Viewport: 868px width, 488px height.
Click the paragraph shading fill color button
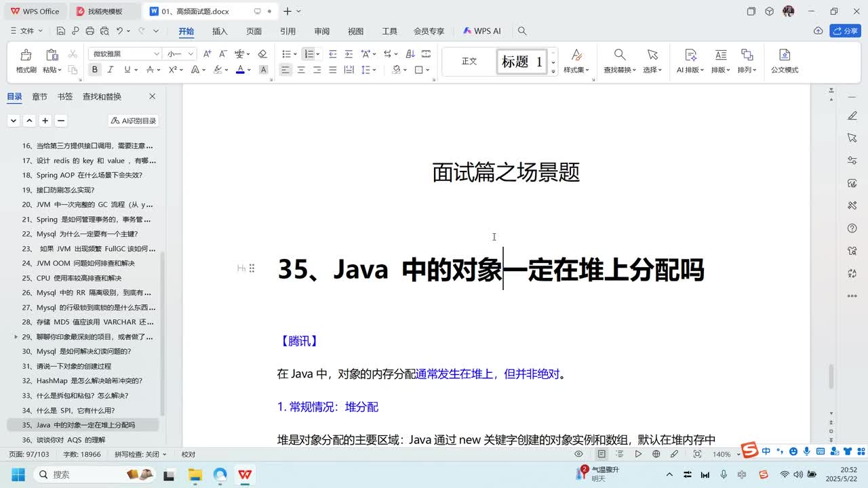click(x=397, y=70)
